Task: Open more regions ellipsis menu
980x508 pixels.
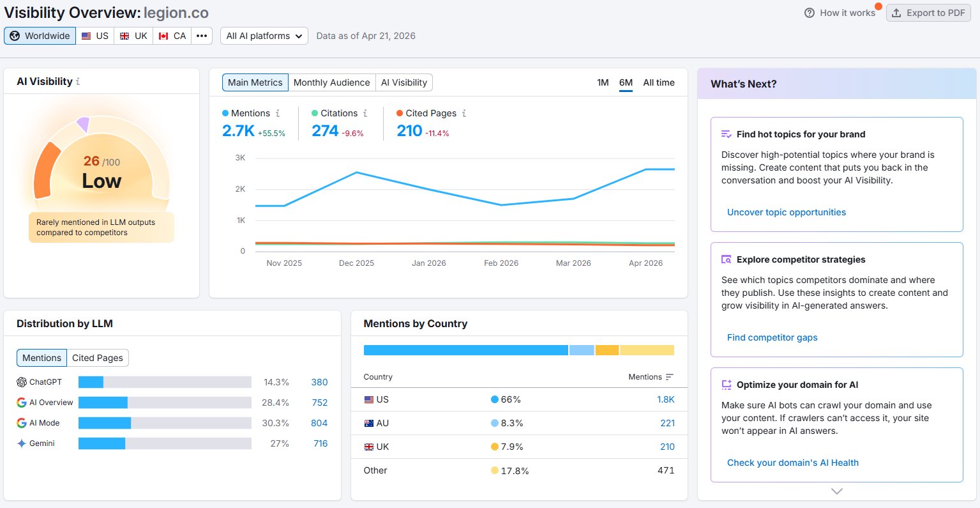Action: 202,36
